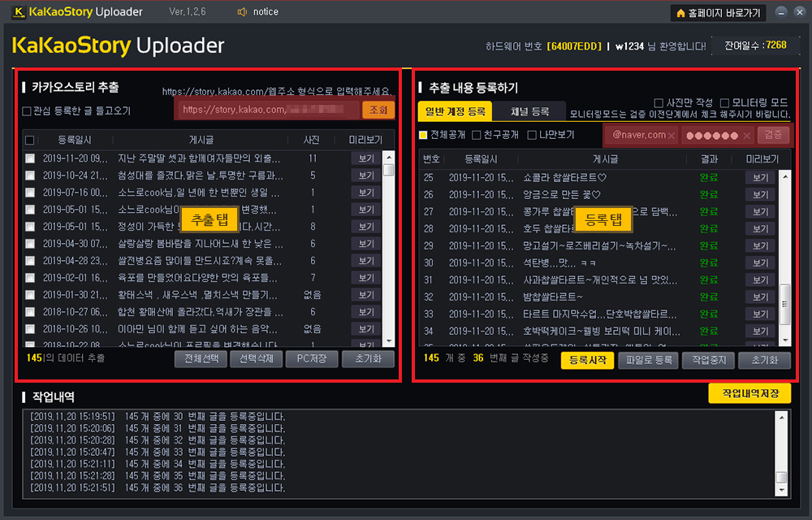Image resolution: width=812 pixels, height=520 pixels.
Task: Check the 사진만 작성 option
Action: tap(659, 102)
